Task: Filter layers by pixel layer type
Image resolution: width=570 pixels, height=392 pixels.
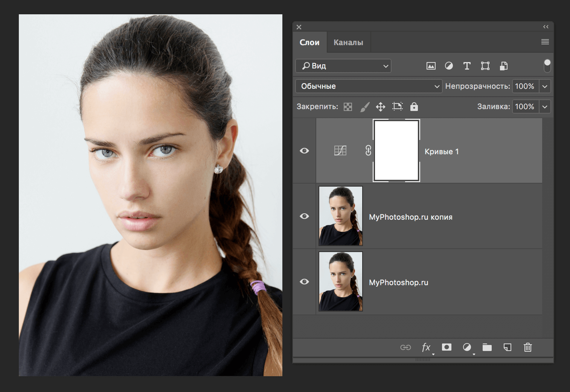Action: 431,66
